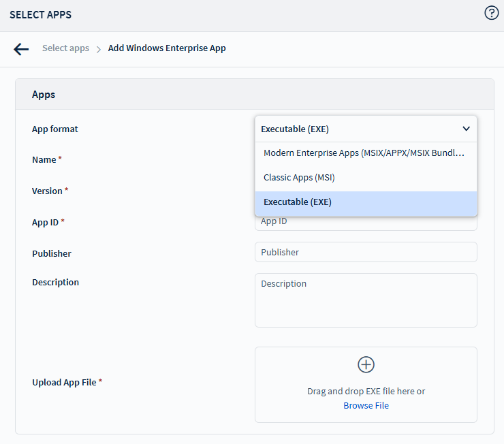Choose Classic Apps (MSI) option
This screenshot has width=504, height=444.
(299, 178)
